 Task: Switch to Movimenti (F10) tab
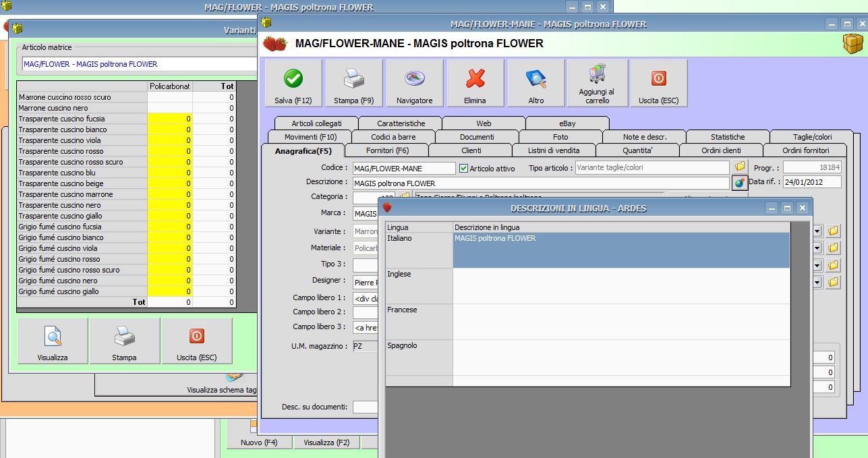click(x=310, y=137)
